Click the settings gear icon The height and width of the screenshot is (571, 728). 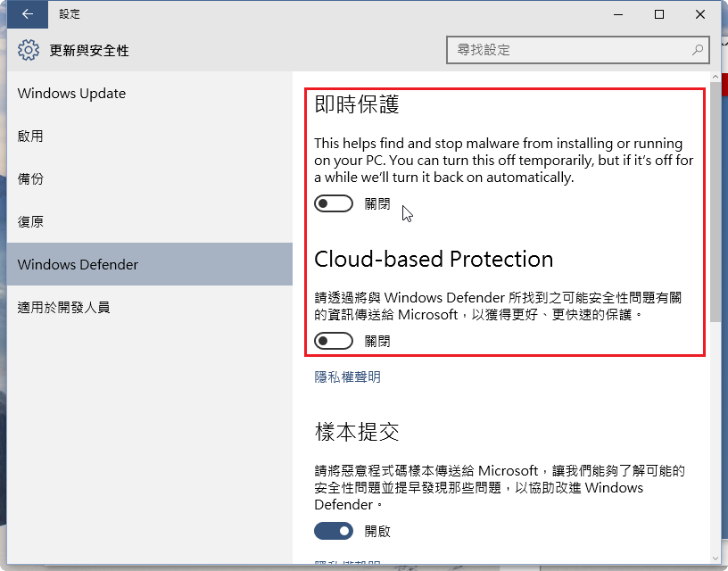pos(29,50)
